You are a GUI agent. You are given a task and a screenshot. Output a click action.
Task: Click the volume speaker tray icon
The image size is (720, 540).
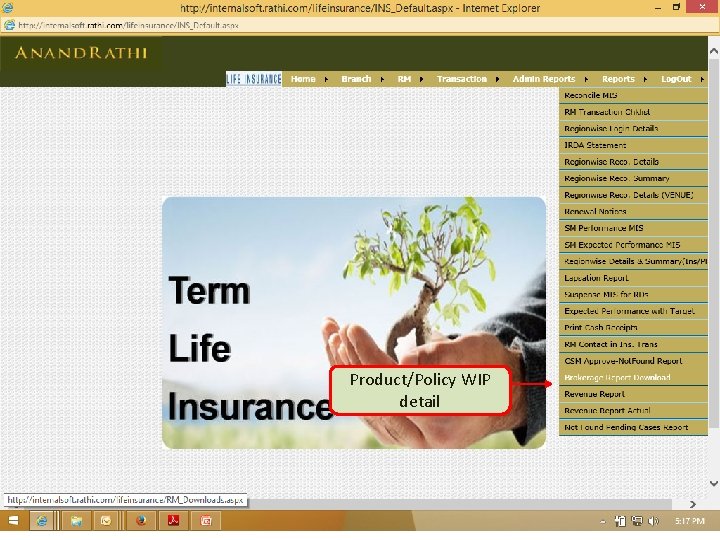coord(652,521)
